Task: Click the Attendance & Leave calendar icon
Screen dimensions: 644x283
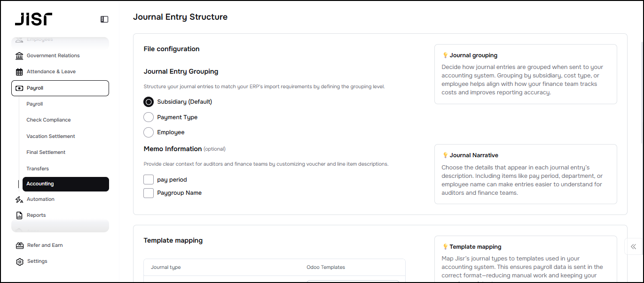Action: coord(19,72)
